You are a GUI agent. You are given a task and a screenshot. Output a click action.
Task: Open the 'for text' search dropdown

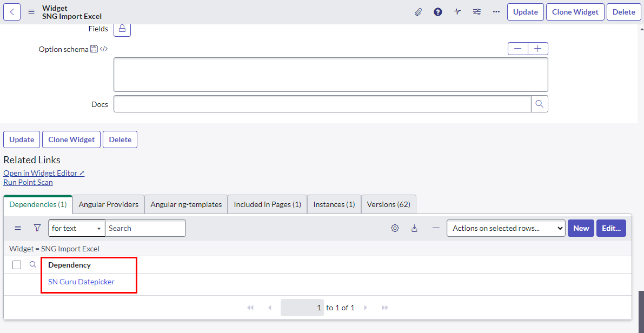pyautogui.click(x=76, y=228)
